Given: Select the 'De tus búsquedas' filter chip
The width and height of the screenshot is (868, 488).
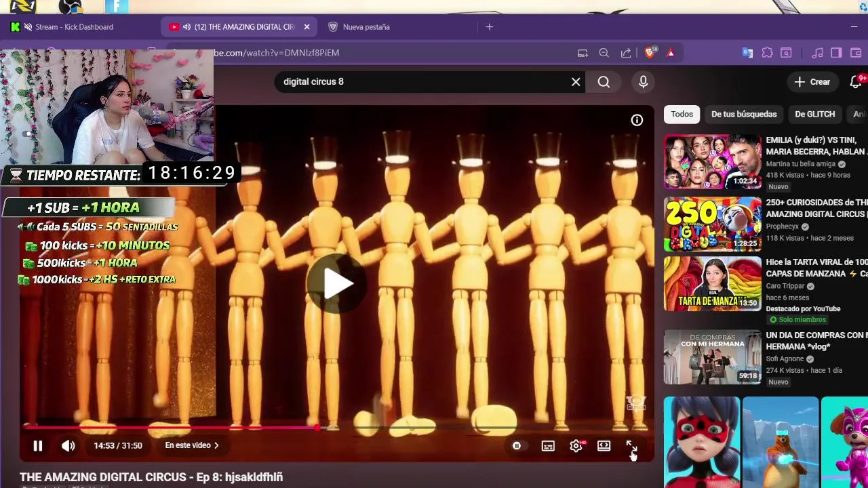Looking at the screenshot, I should coord(744,114).
